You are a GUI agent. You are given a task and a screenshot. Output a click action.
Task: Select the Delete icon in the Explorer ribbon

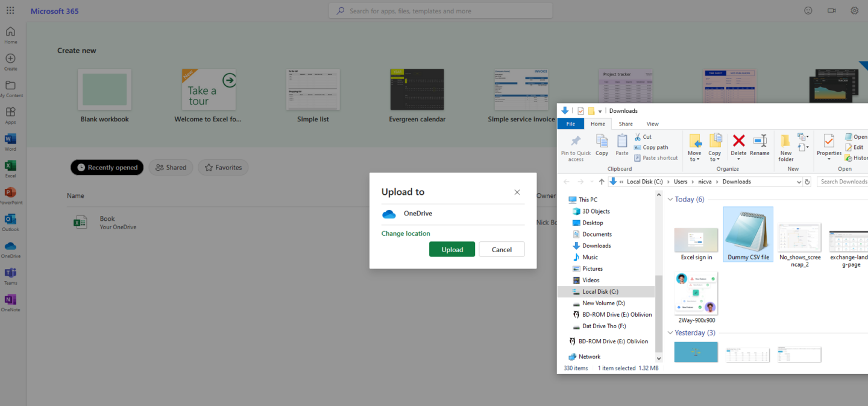(738, 146)
